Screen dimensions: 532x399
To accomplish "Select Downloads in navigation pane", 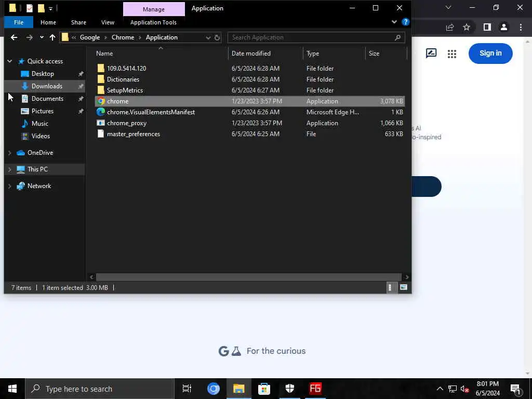I will (x=47, y=86).
